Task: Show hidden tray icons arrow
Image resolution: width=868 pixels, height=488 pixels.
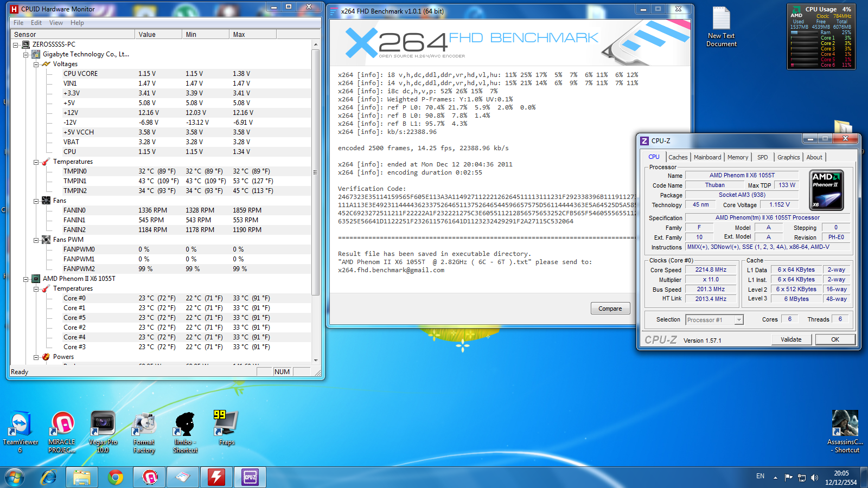Action: (x=775, y=478)
